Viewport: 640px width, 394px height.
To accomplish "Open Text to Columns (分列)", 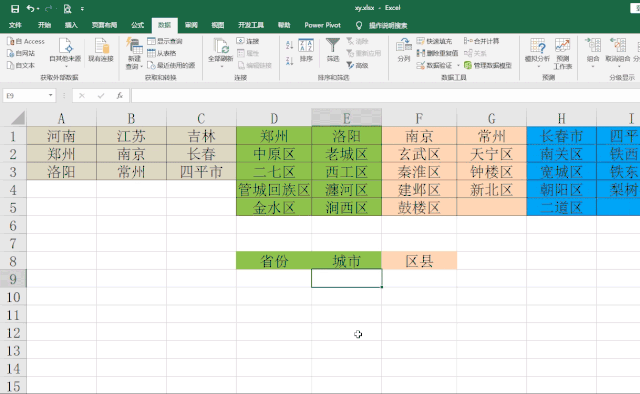I will click(x=404, y=50).
